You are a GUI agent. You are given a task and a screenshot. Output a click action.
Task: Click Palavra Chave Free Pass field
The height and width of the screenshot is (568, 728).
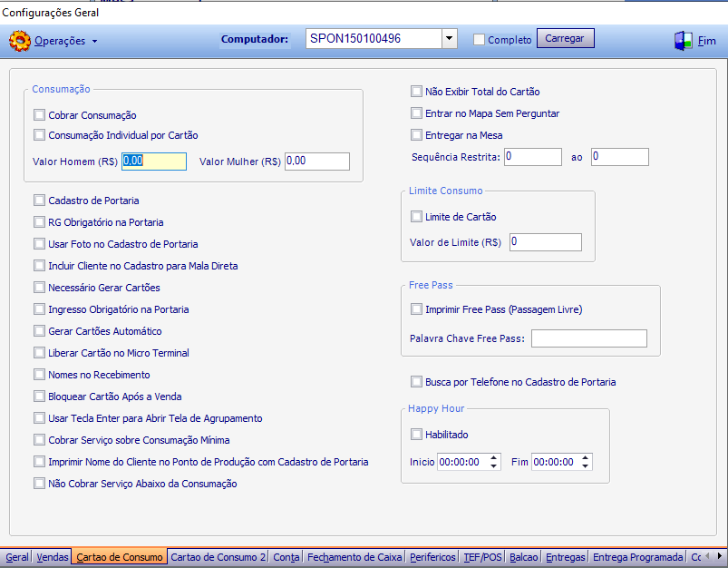[x=589, y=338]
